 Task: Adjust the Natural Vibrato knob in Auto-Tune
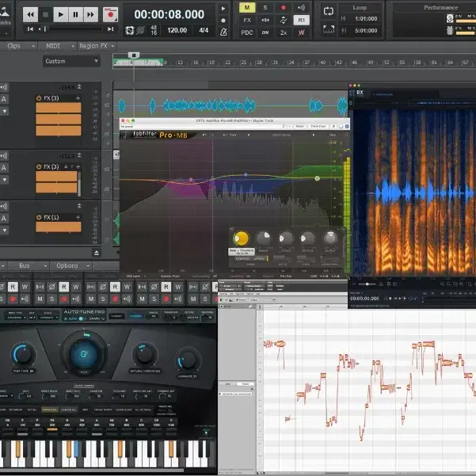point(145,354)
